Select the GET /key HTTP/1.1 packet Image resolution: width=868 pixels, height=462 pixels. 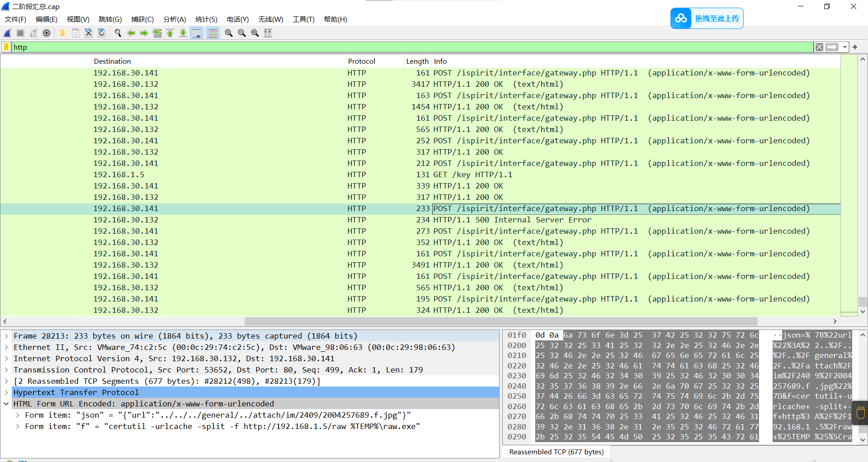coord(420,174)
